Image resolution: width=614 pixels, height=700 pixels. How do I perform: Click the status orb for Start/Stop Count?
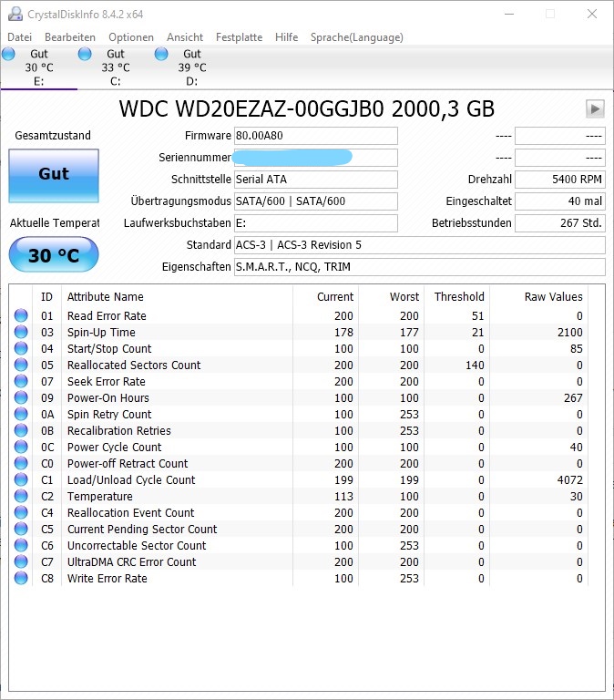click(21, 348)
